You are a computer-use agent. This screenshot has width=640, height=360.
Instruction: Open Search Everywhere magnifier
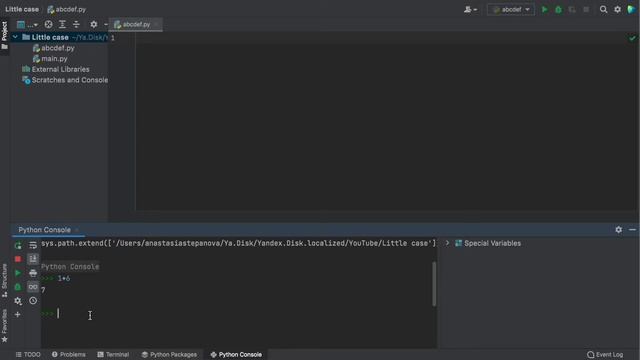(603, 9)
